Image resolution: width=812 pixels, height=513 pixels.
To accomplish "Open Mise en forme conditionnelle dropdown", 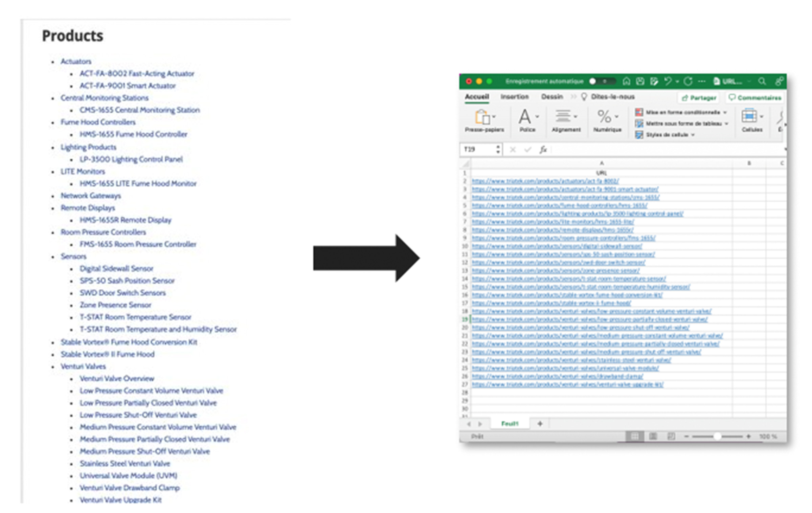I will tap(725, 112).
